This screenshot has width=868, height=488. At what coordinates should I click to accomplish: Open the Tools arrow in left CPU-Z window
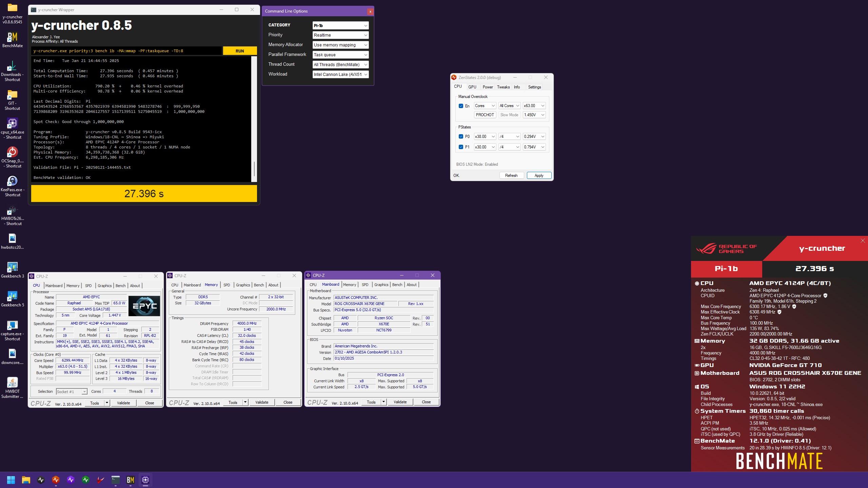(x=107, y=403)
